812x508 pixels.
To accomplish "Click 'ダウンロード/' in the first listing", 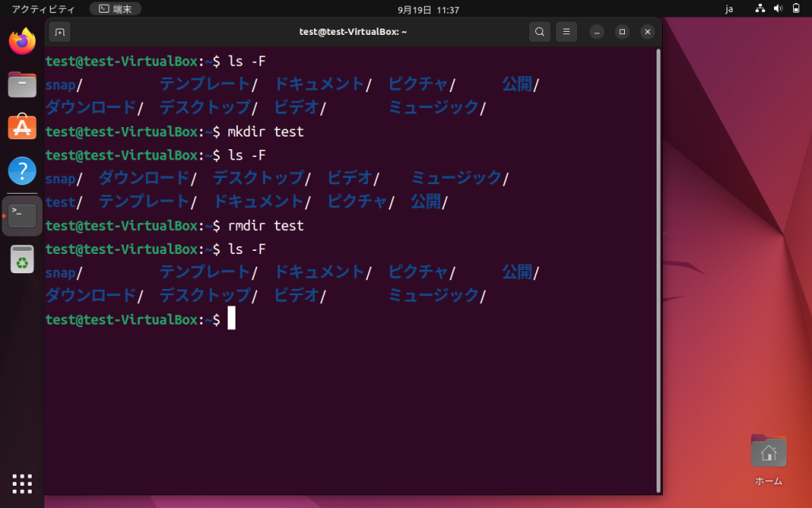I will pos(94,108).
